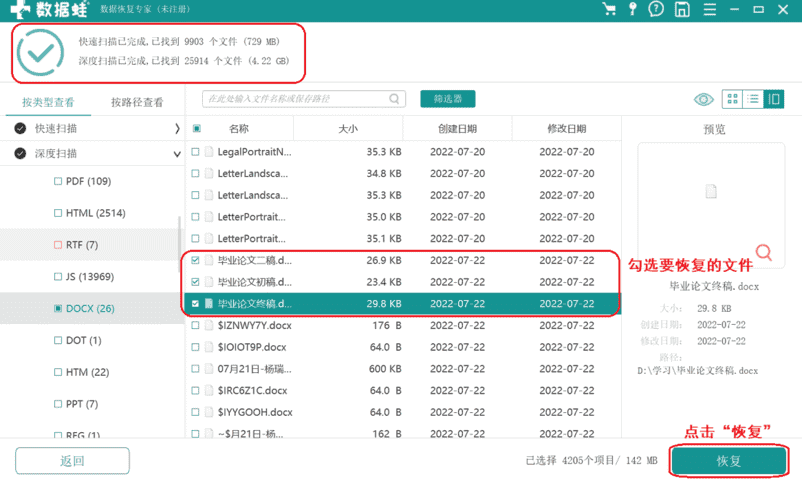Click the magnifier in preview pane
802x490 pixels.
764,251
